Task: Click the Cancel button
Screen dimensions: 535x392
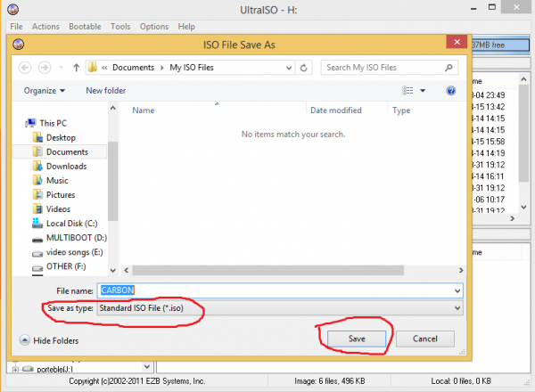Action: (x=424, y=339)
